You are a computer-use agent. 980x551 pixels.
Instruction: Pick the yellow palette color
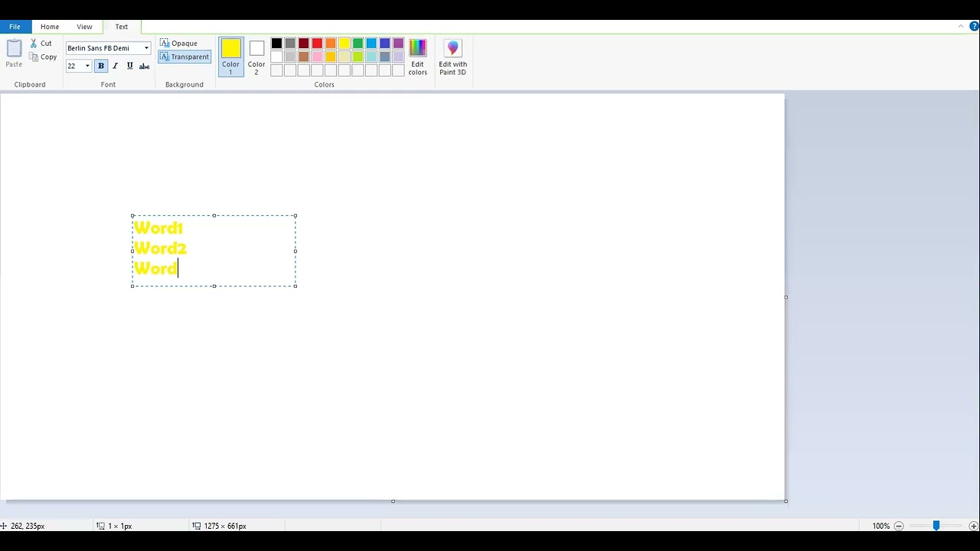point(345,44)
